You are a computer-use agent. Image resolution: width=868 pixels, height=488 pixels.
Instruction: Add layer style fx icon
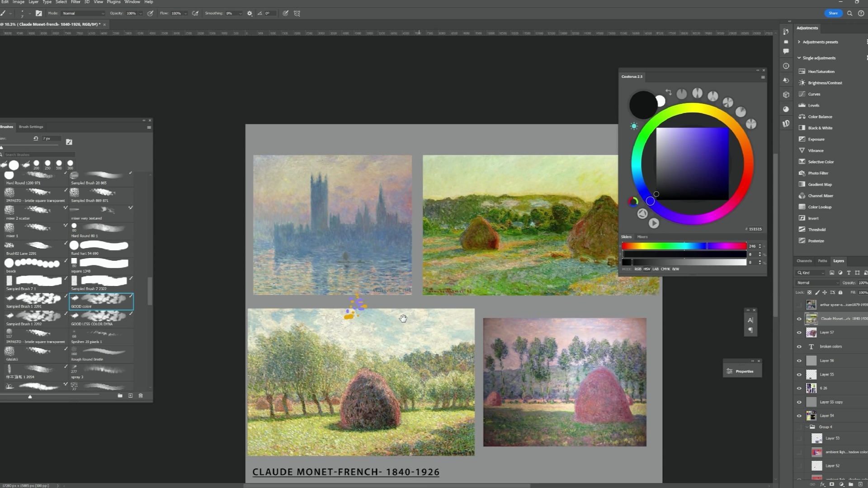822,484
